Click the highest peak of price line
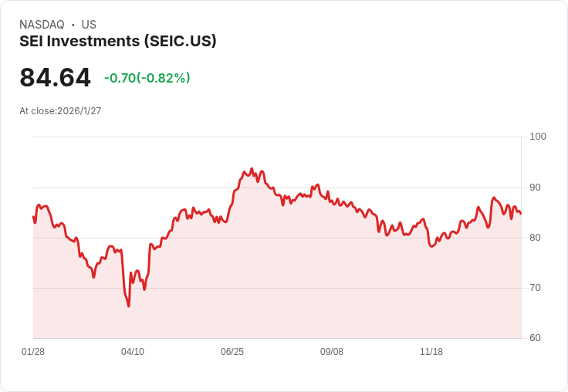The width and height of the screenshot is (568, 392). coord(252,168)
